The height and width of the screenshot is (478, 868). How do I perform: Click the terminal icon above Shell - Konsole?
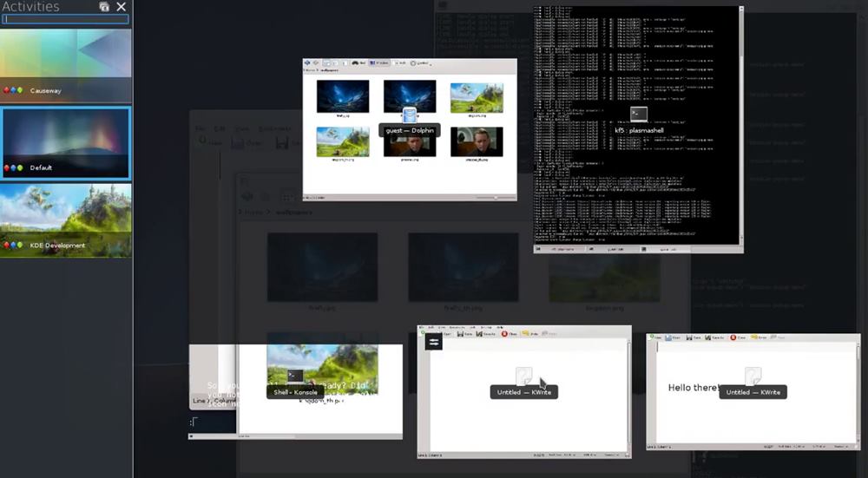click(295, 377)
